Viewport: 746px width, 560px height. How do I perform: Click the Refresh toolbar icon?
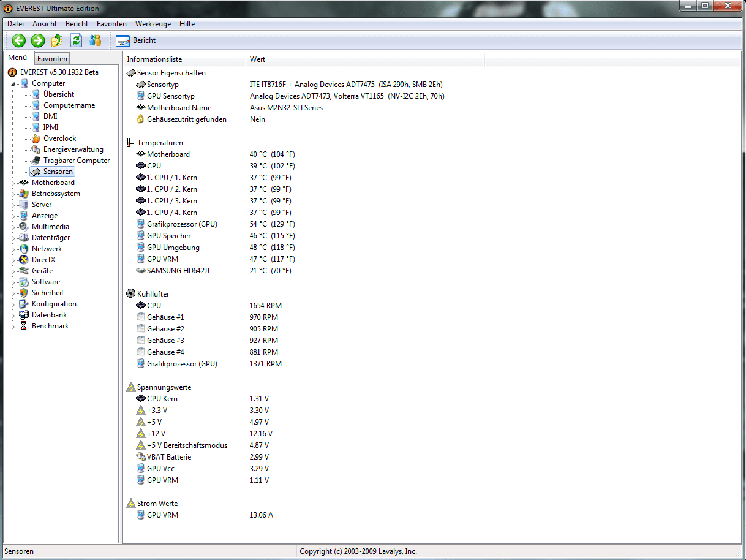tap(76, 40)
